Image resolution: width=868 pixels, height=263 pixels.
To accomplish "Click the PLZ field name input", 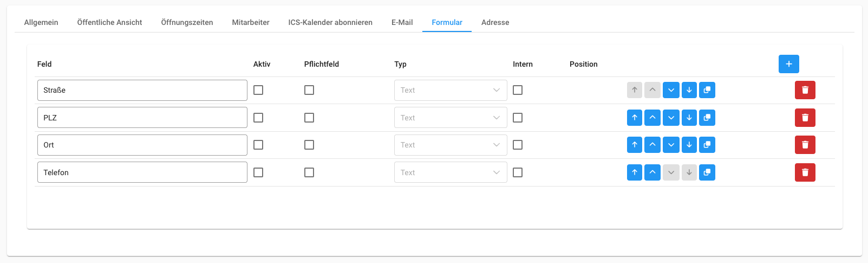I will (142, 118).
